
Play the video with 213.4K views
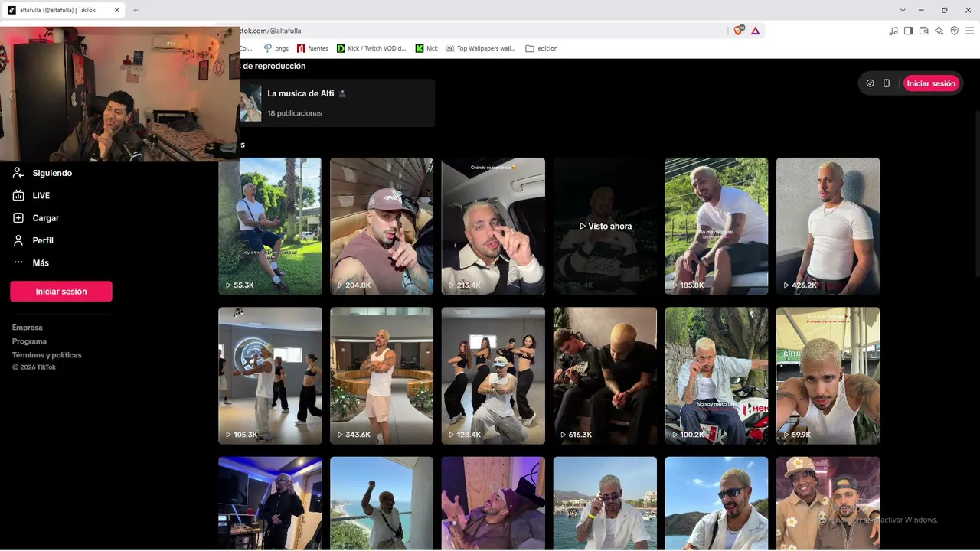point(493,226)
